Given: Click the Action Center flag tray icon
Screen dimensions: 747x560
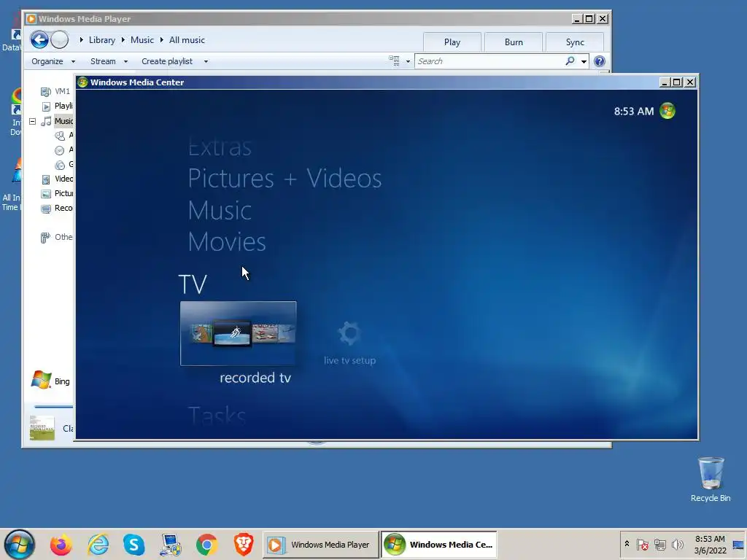Looking at the screenshot, I should coord(642,544).
